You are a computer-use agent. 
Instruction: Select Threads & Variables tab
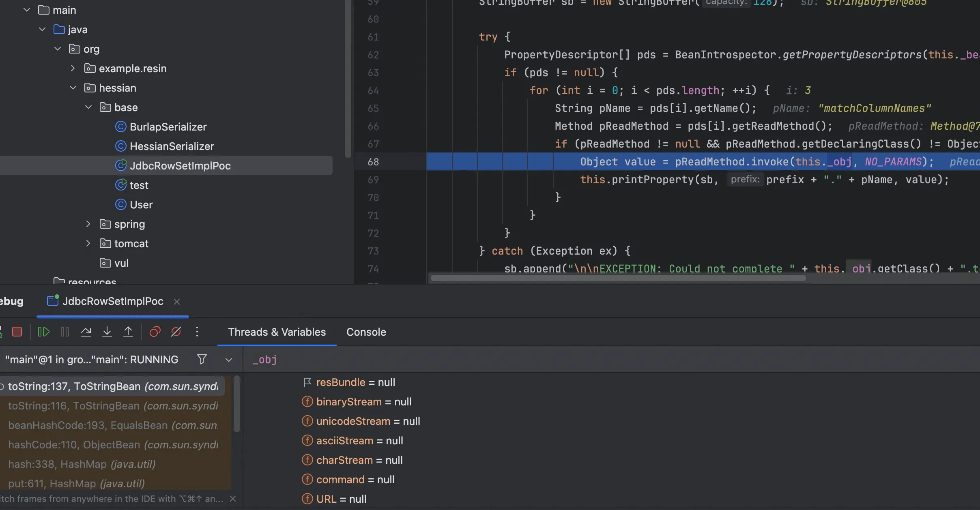(x=277, y=332)
